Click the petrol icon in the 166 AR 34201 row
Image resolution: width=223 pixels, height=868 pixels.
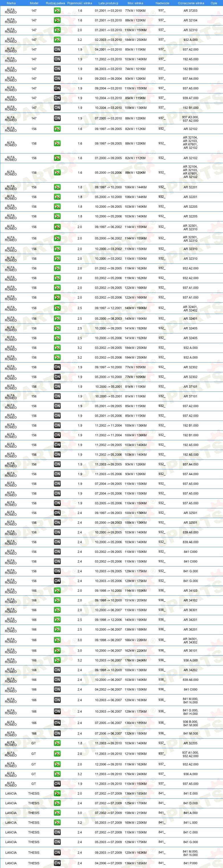click(57, 620)
